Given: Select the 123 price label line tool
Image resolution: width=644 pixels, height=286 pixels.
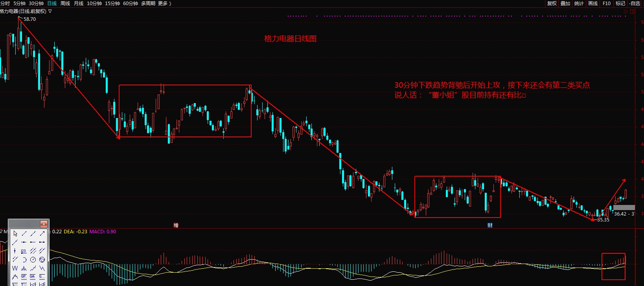Looking at the screenshot, I should (x=24, y=251).
